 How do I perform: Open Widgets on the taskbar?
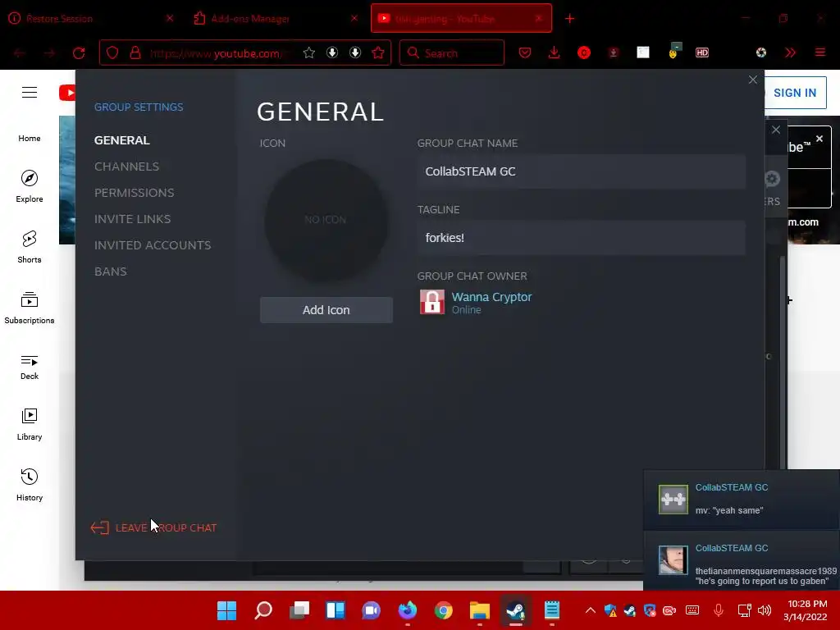coord(336,610)
